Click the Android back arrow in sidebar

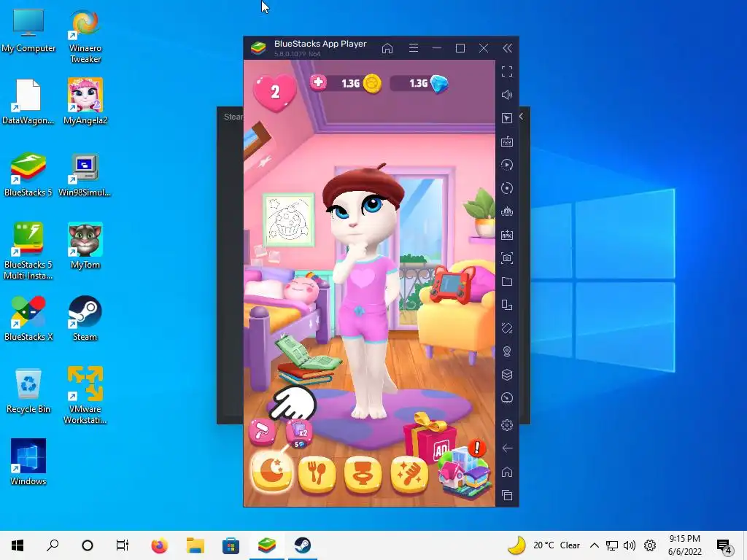(507, 448)
